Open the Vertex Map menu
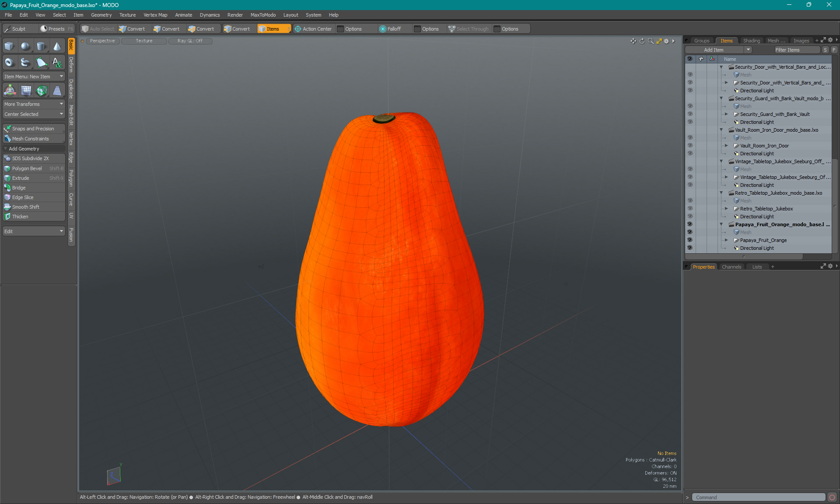The height and width of the screenshot is (504, 840). [155, 15]
